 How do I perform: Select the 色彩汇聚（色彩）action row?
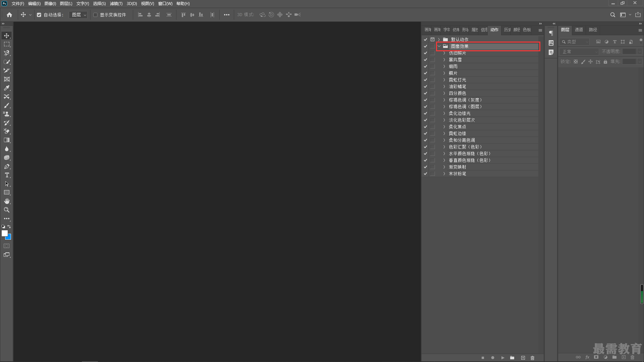[x=480, y=147]
